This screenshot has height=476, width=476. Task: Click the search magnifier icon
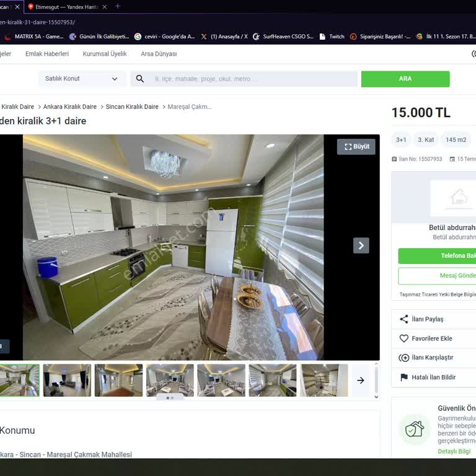140,79
